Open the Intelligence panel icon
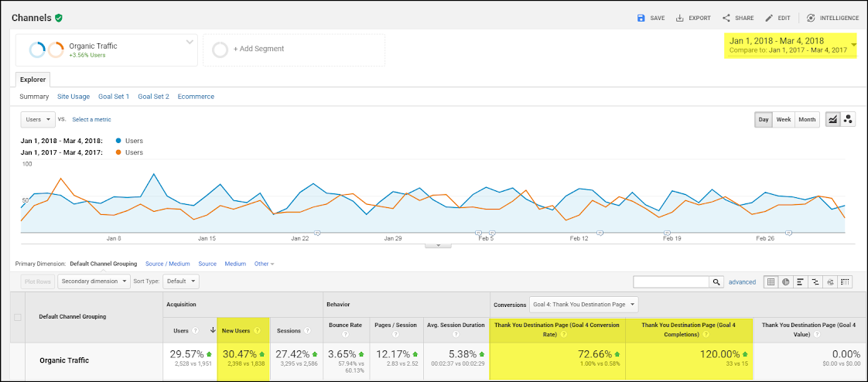The height and width of the screenshot is (382, 868). [810, 18]
